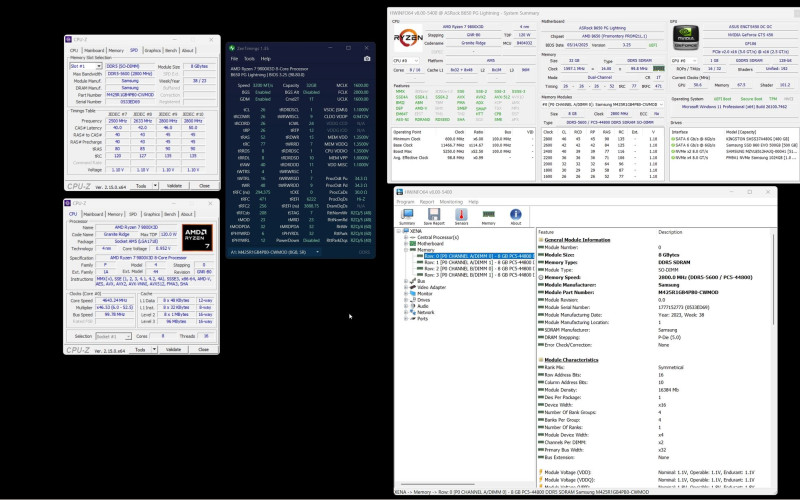This screenshot has height=500, width=800.
Task: Click the DRAM Stepping row in HWiNFO64
Action: pyautogui.click(x=655, y=337)
